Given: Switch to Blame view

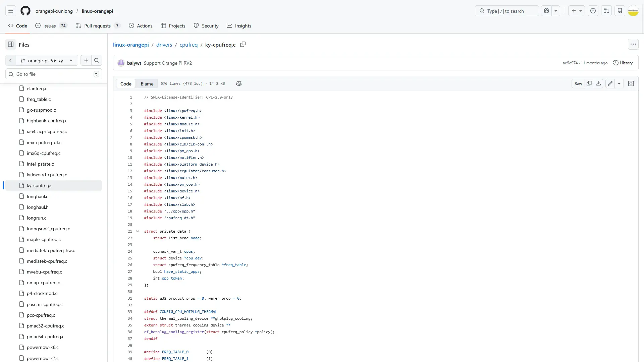Looking at the screenshot, I should point(147,84).
